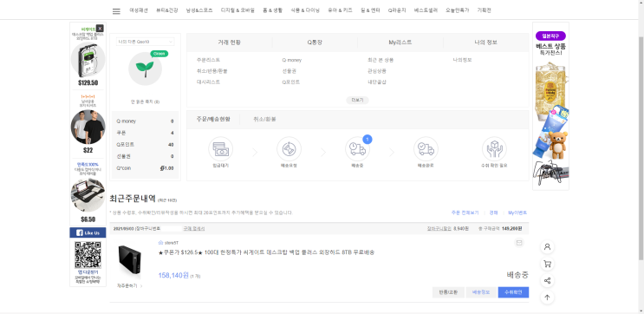The image size is (644, 314).
Task: Click the 장바구니할인 link in order header
Action: pos(439,228)
